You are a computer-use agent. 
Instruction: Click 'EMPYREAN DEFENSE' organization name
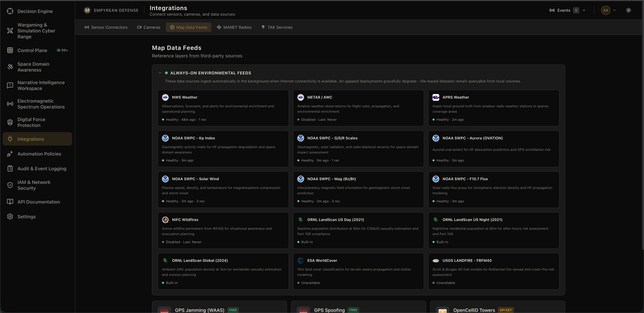[116, 10]
